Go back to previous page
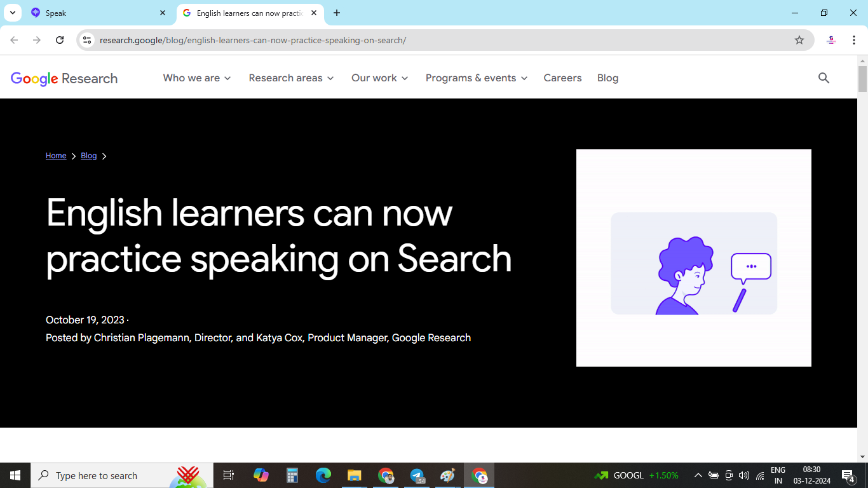 [14, 40]
